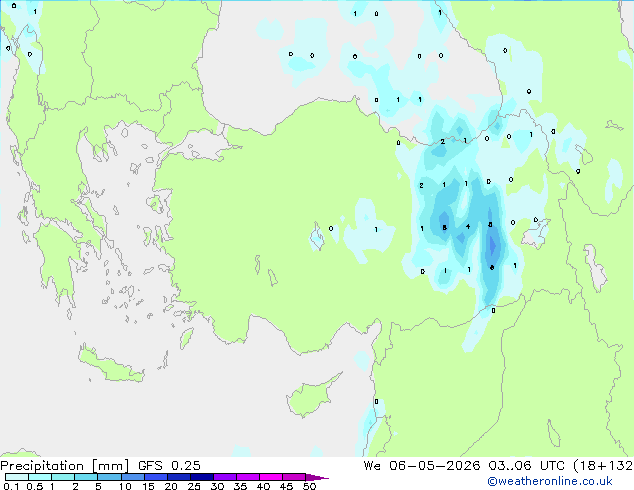The height and width of the screenshot is (490, 634).
Task: Pick the 10–15 mm blue legend swatch
Action: [x=132, y=477]
